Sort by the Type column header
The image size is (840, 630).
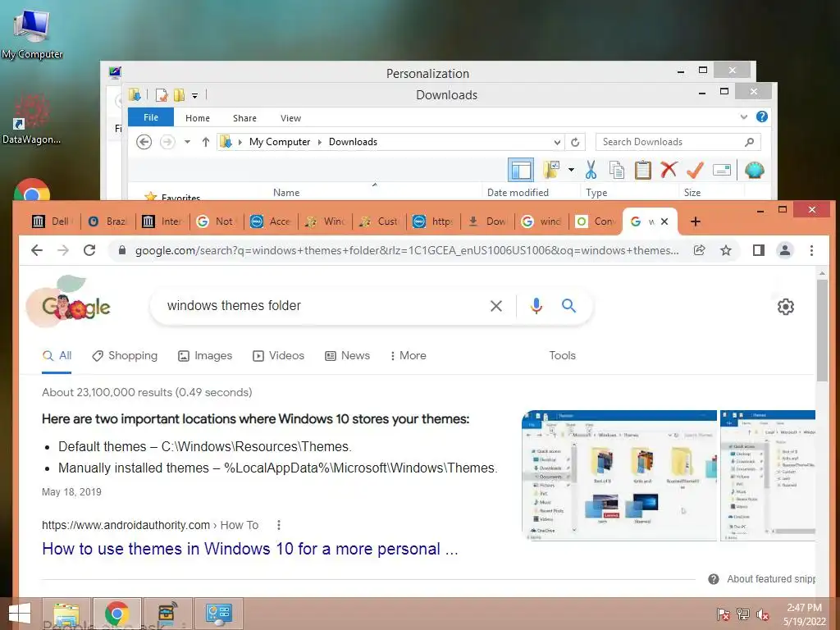click(596, 192)
